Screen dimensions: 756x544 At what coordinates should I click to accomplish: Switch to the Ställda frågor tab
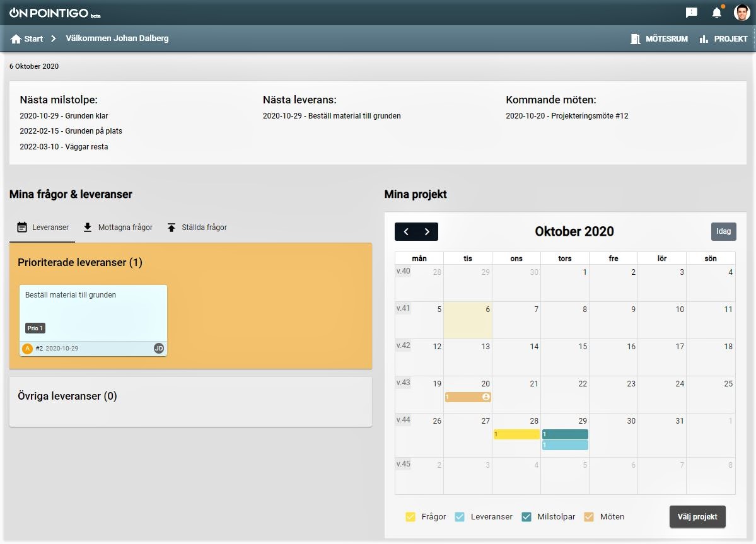[x=197, y=228]
